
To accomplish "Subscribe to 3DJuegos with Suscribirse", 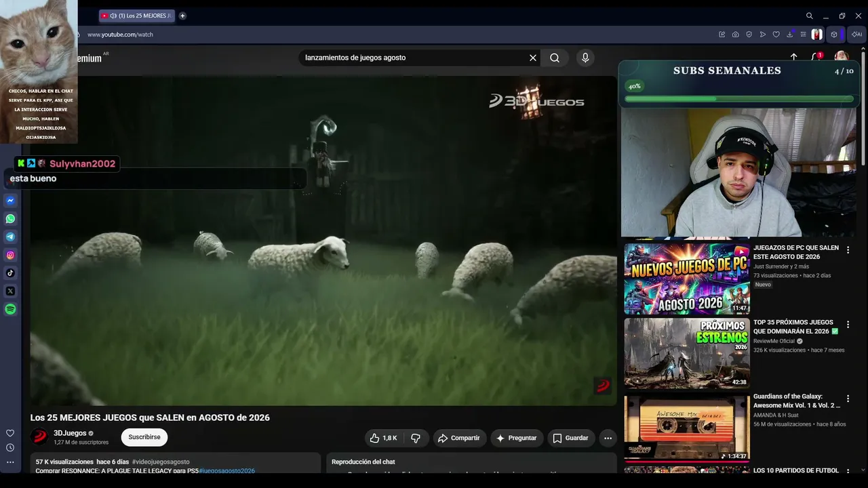I will click(144, 437).
